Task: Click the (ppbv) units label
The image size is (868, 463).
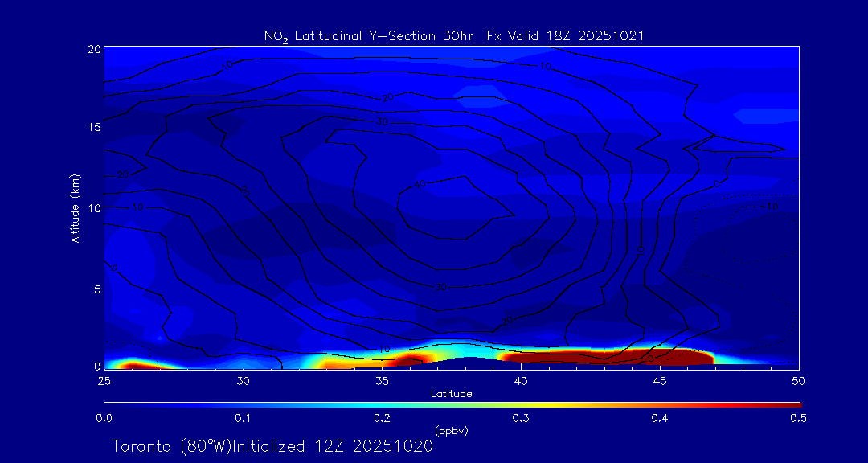Action: [451, 431]
